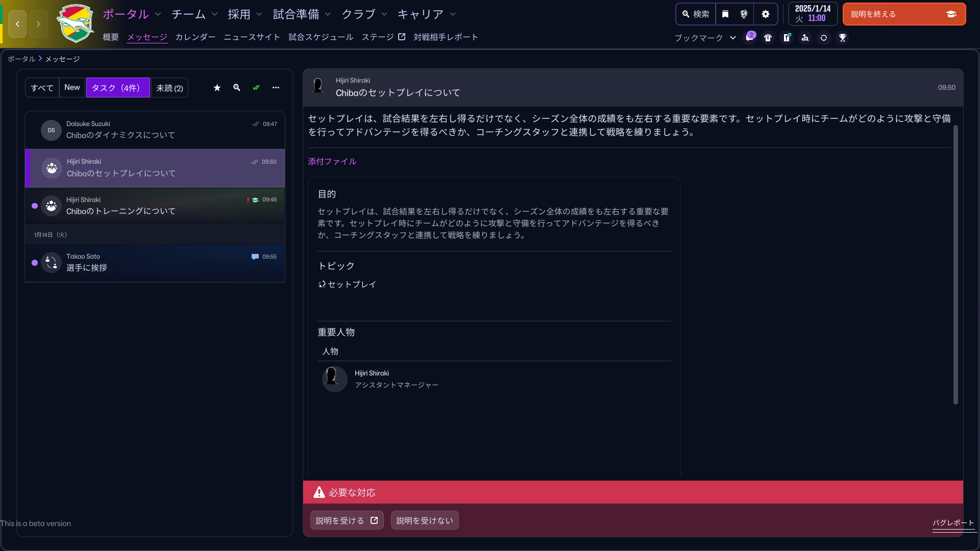Select the 未読 (2) filter tab
This screenshot has height=551, width=980.
(x=169, y=88)
